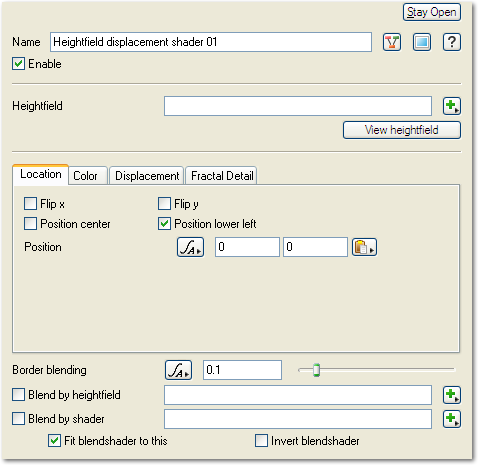
Task: Select the Fractal Detail tab
Action: pos(221,176)
